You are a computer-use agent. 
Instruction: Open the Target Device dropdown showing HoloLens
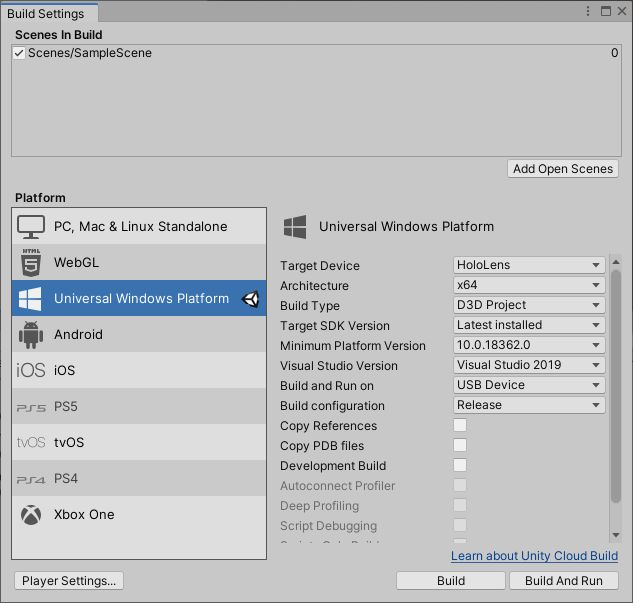click(x=529, y=265)
